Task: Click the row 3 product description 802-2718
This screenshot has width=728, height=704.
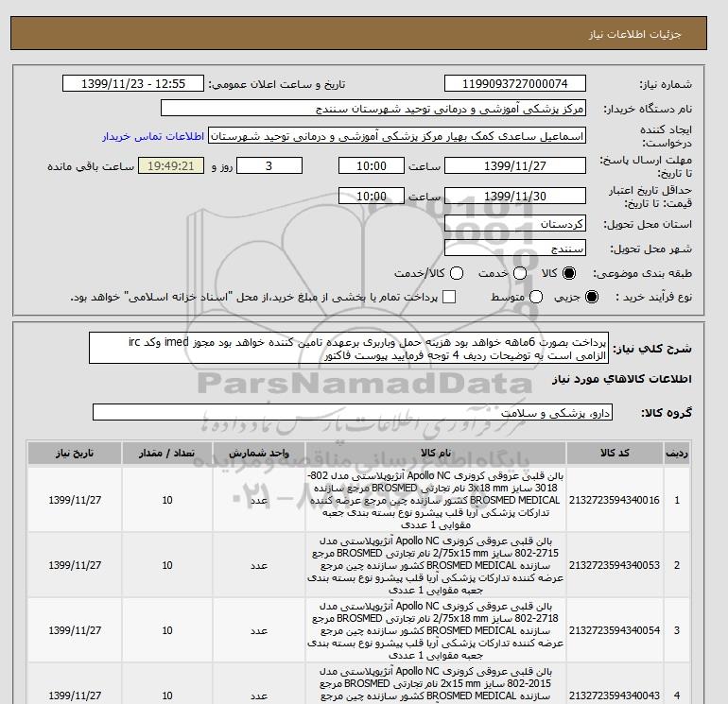Action: tap(436, 630)
